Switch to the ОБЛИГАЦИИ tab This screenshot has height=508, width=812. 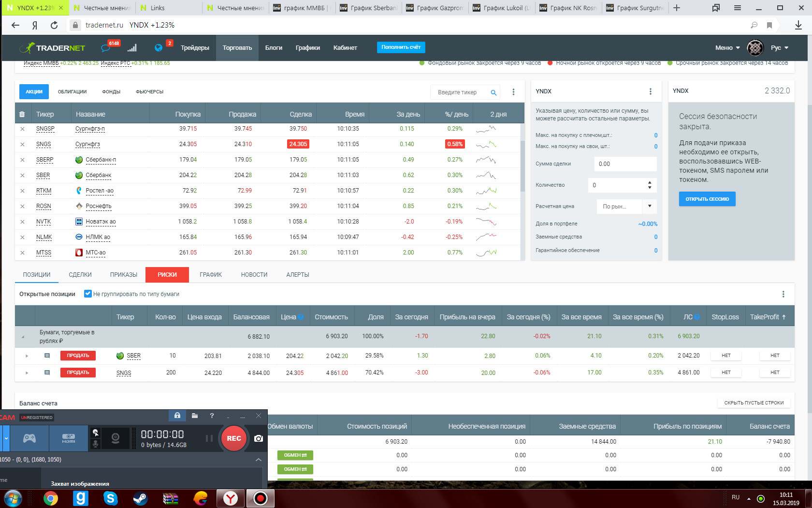click(72, 92)
